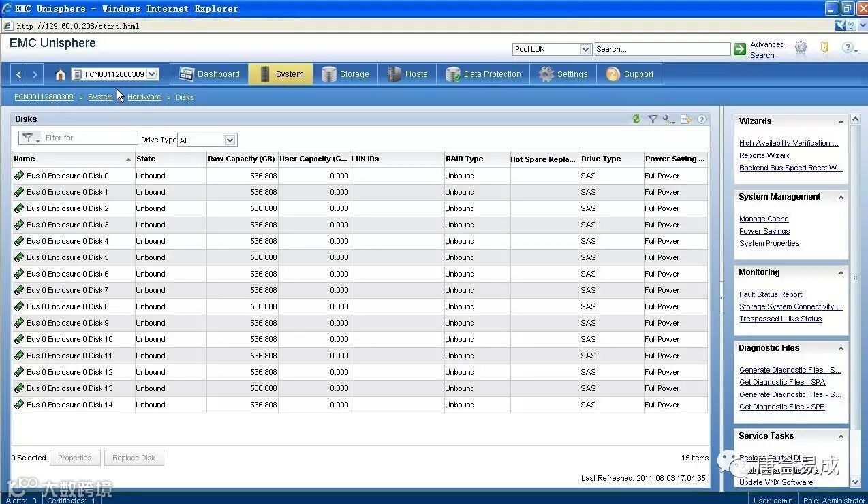Click the Data Protection shield icon
This screenshot has height=504, width=868.
[453, 74]
